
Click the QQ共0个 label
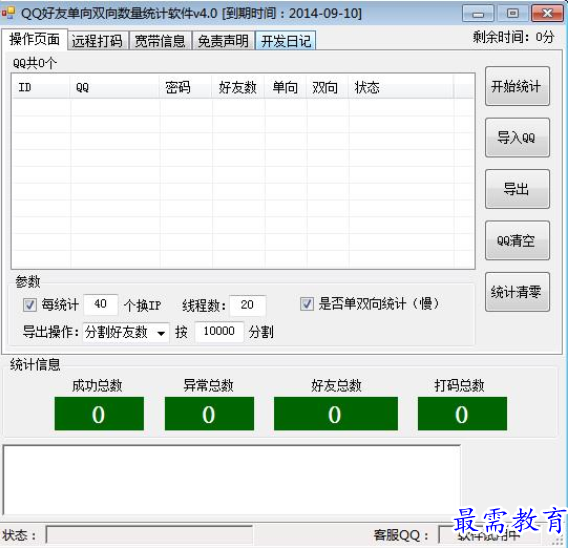click(35, 63)
